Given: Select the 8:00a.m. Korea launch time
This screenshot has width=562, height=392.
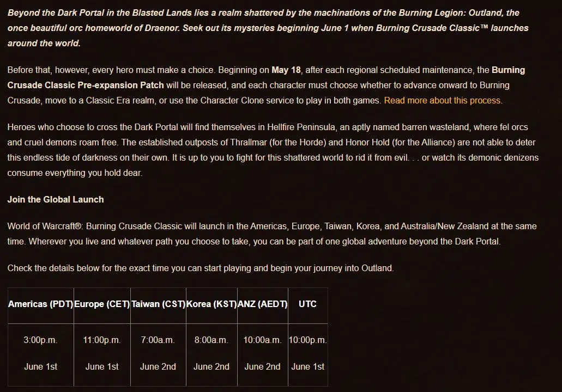Looking at the screenshot, I should pyautogui.click(x=211, y=340).
